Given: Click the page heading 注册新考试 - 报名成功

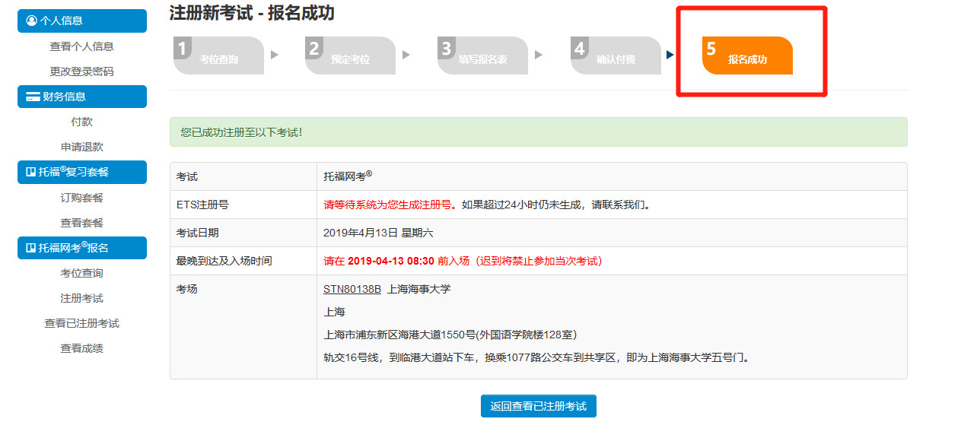Looking at the screenshot, I should (251, 13).
